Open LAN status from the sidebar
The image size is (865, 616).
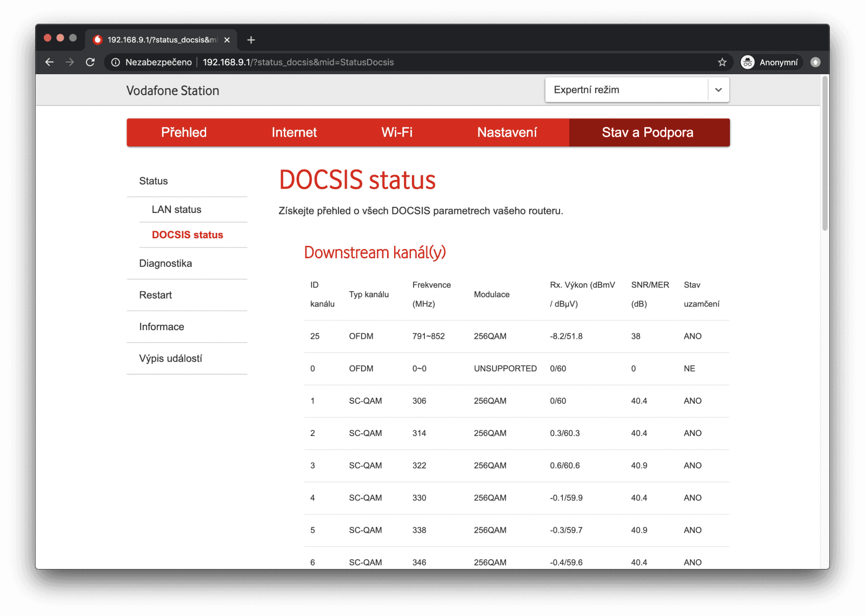click(x=177, y=210)
